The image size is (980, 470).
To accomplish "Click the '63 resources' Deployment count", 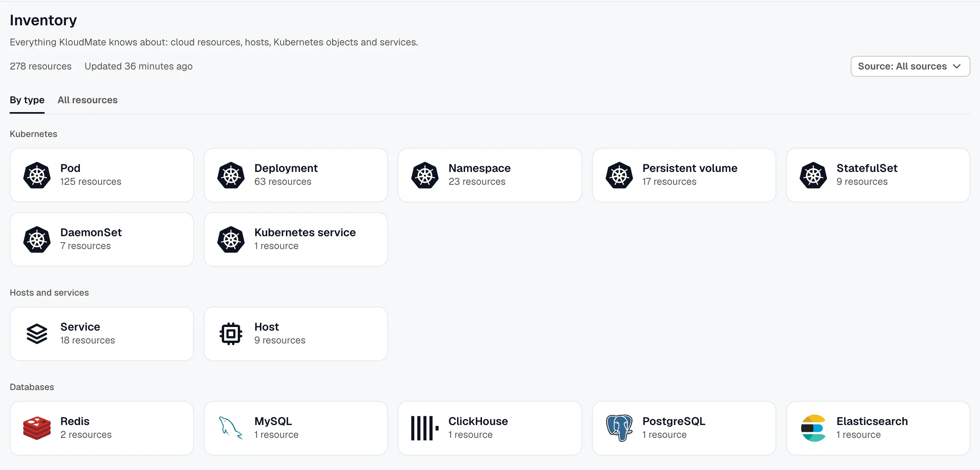I will click(x=283, y=182).
